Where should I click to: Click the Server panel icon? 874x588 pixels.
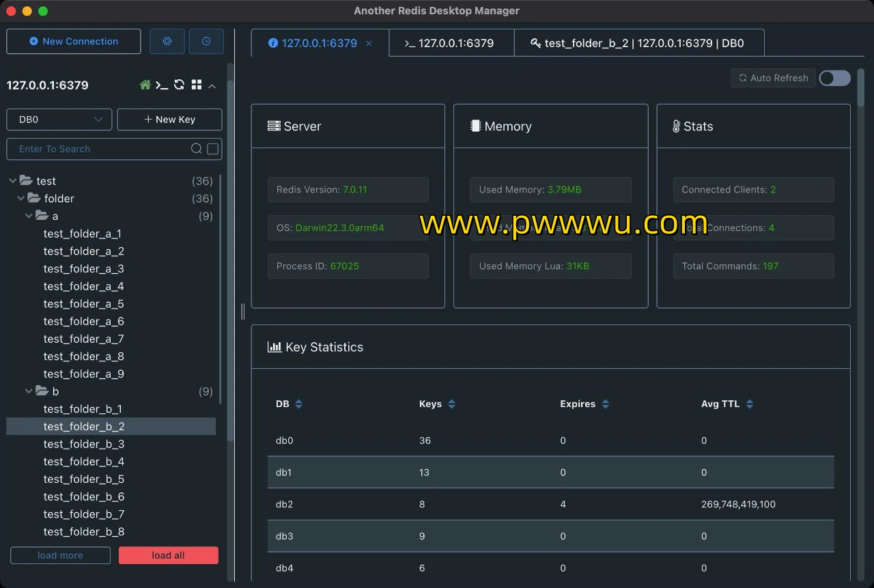point(274,126)
